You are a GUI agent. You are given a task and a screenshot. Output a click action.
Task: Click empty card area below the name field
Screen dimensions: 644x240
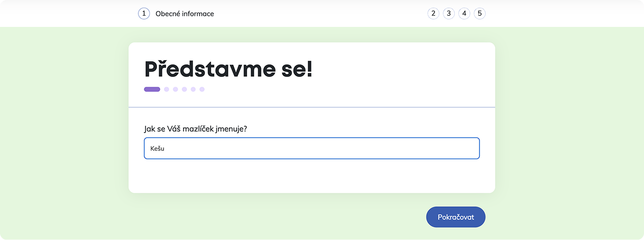312,176
